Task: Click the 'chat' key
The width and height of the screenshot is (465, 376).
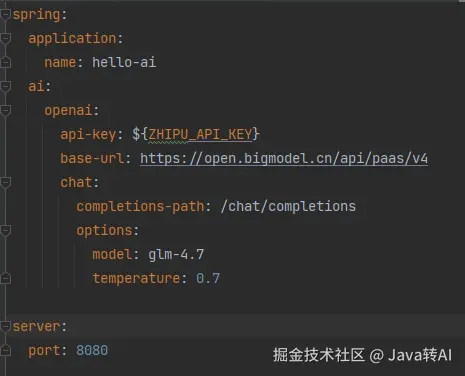Action: [x=76, y=182]
